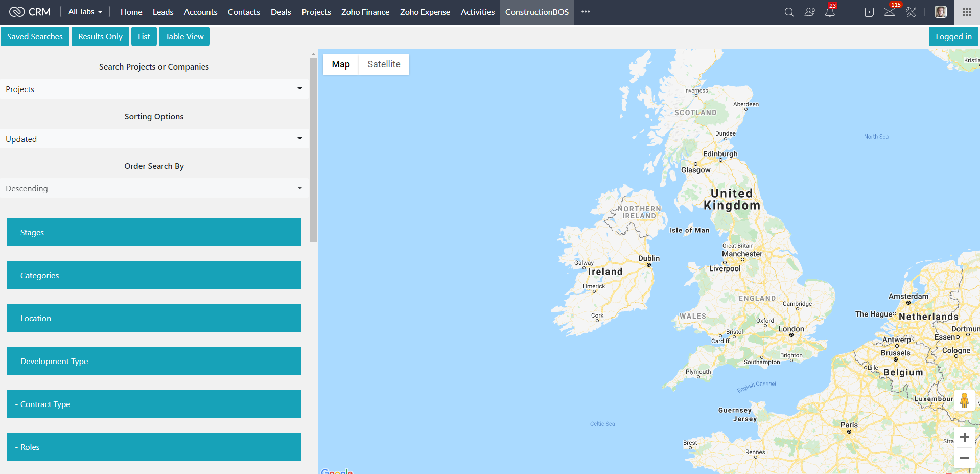The width and height of the screenshot is (980, 474).
Task: Expand the Roles filter section
Action: 154,447
